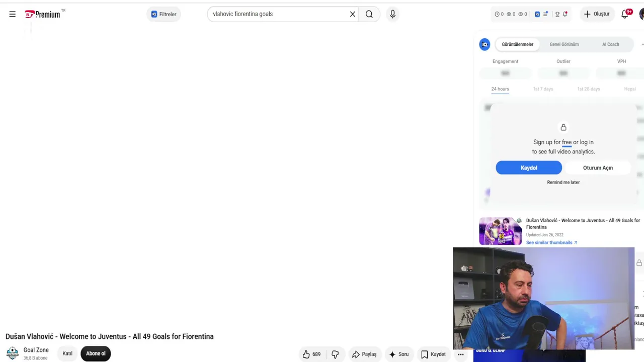Share the video with Paylaş

(x=364, y=354)
